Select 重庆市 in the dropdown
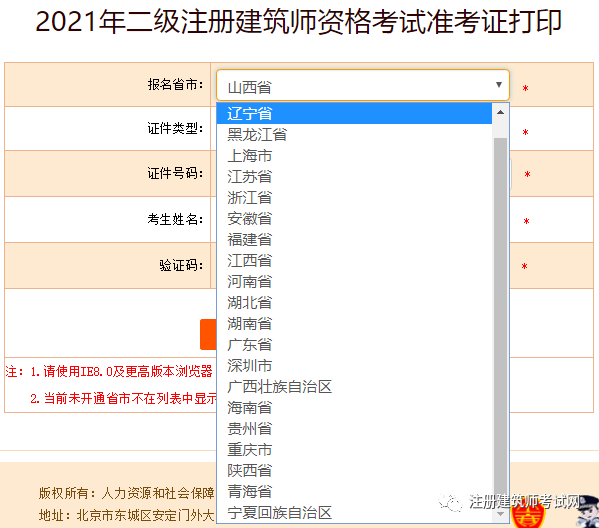The height and width of the screenshot is (528, 599). click(x=354, y=450)
